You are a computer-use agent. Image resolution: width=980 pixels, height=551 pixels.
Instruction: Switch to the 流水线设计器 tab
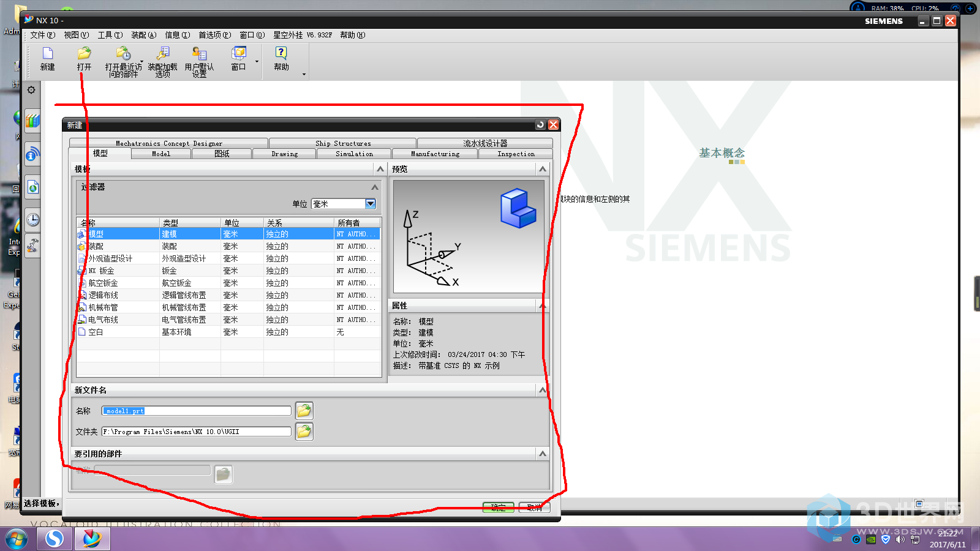(485, 143)
